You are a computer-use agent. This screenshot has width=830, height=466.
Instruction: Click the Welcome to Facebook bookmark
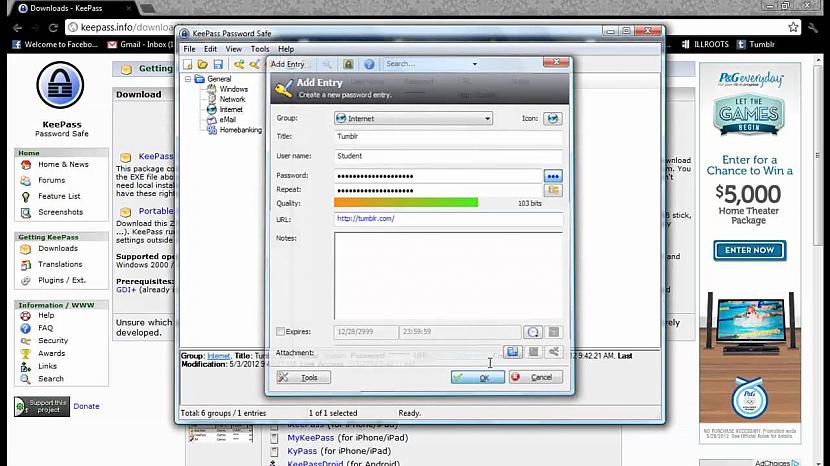55,44
